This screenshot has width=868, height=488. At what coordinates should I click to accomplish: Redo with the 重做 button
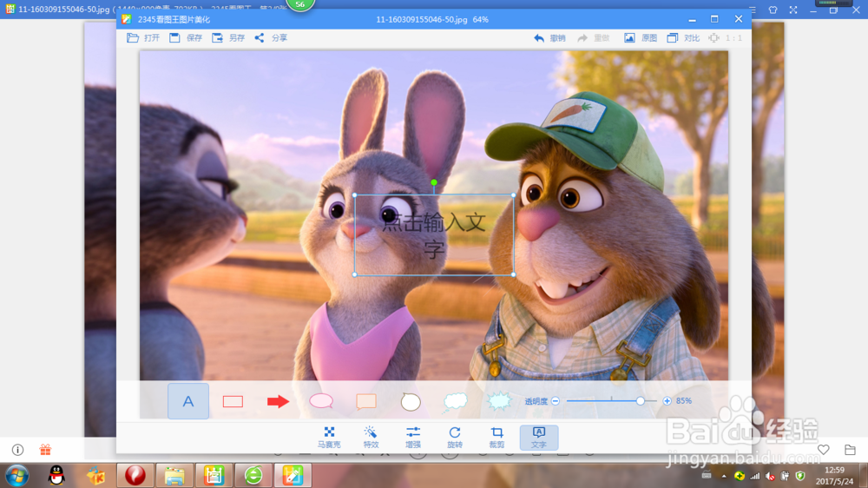point(594,38)
